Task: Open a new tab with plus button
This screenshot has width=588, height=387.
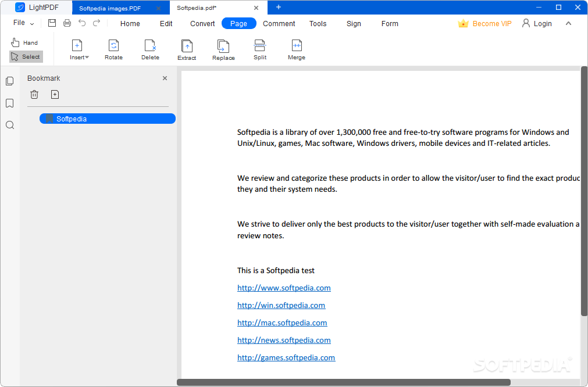Action: [x=278, y=7]
